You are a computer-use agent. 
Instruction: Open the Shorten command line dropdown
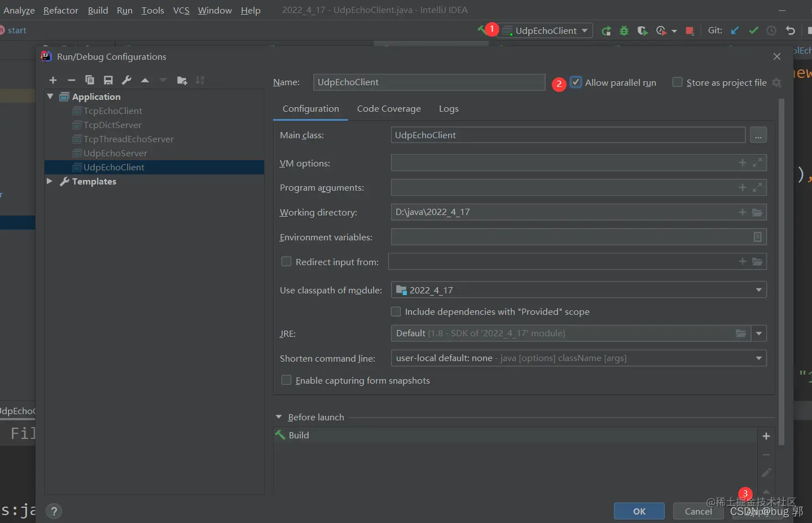[578, 358]
